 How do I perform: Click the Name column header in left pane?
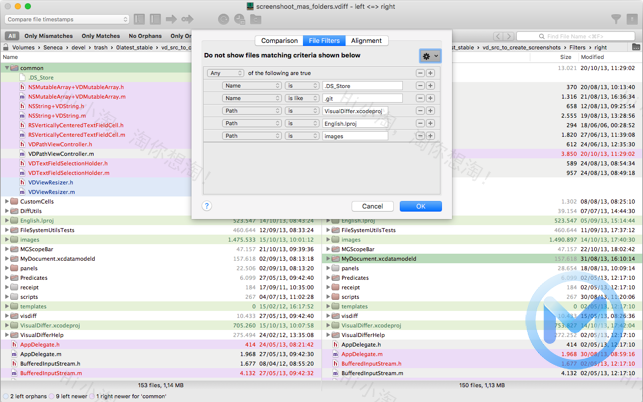tap(10, 57)
